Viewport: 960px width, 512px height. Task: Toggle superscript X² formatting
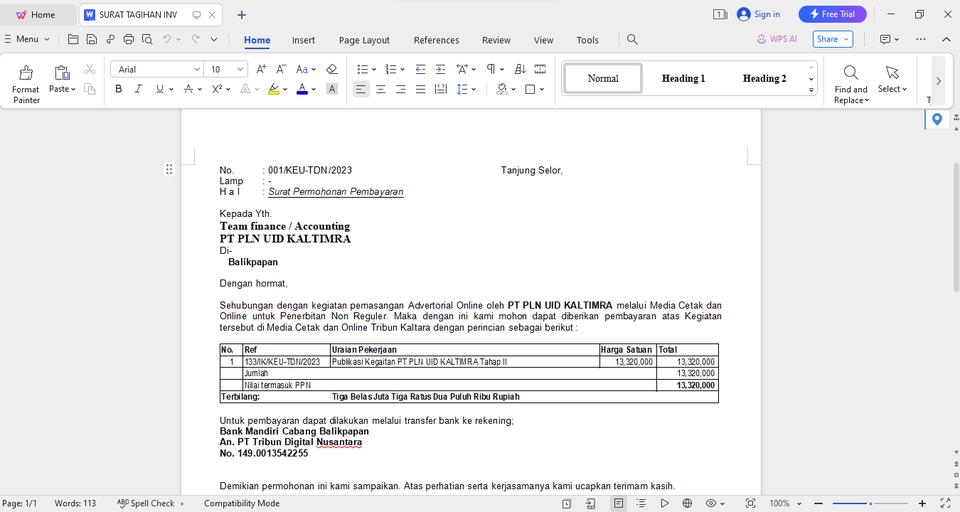[x=217, y=89]
